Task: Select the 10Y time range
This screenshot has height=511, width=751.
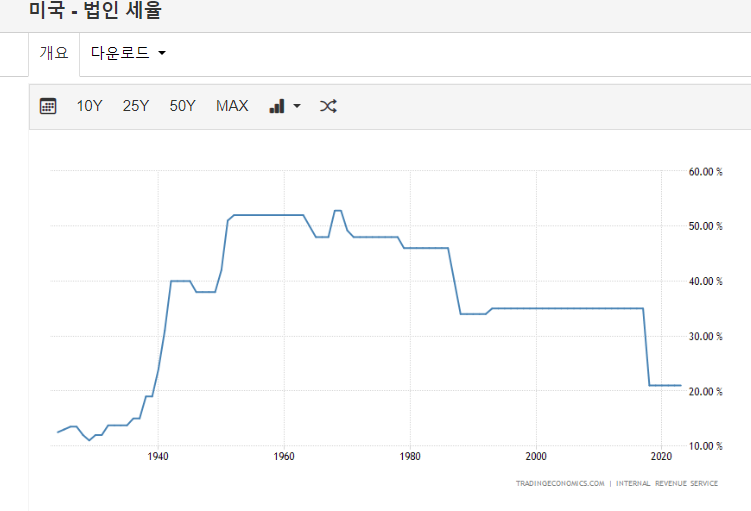Action: pos(90,106)
